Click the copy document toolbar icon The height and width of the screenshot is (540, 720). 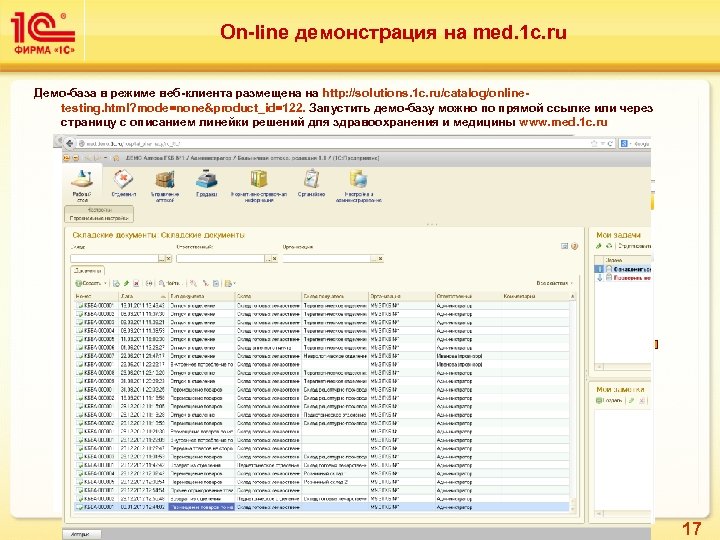[x=117, y=283]
